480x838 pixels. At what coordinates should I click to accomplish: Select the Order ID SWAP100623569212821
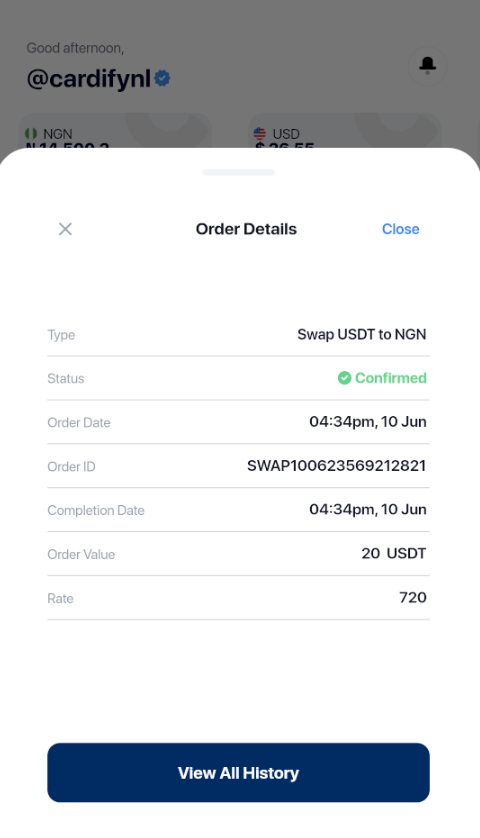336,465
